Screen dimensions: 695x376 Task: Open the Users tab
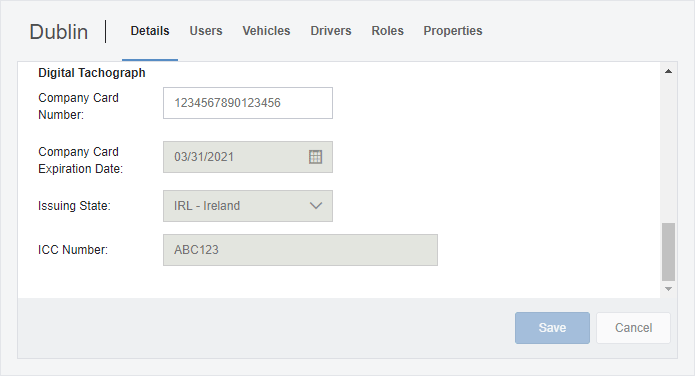206,31
